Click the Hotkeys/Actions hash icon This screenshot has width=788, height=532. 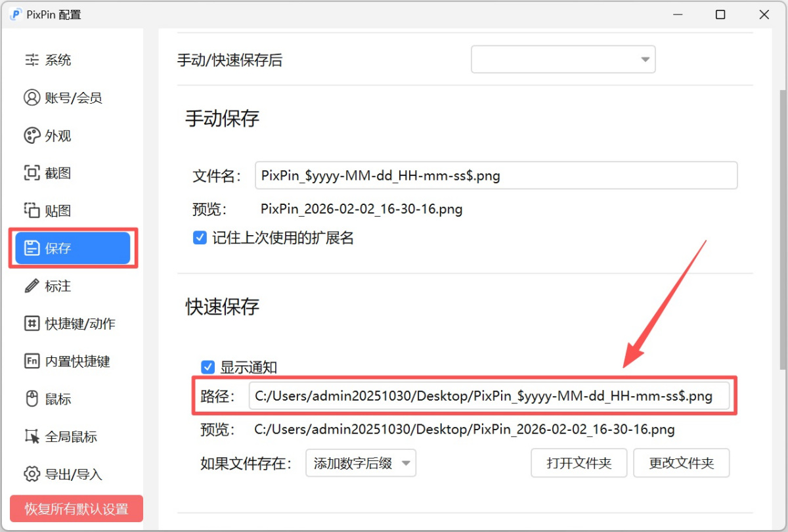click(x=32, y=324)
